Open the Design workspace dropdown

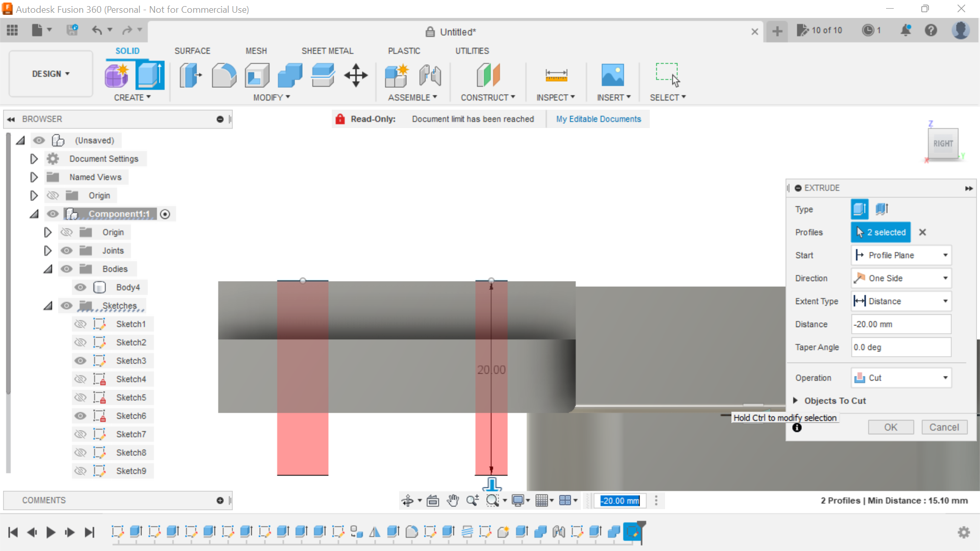(x=51, y=74)
